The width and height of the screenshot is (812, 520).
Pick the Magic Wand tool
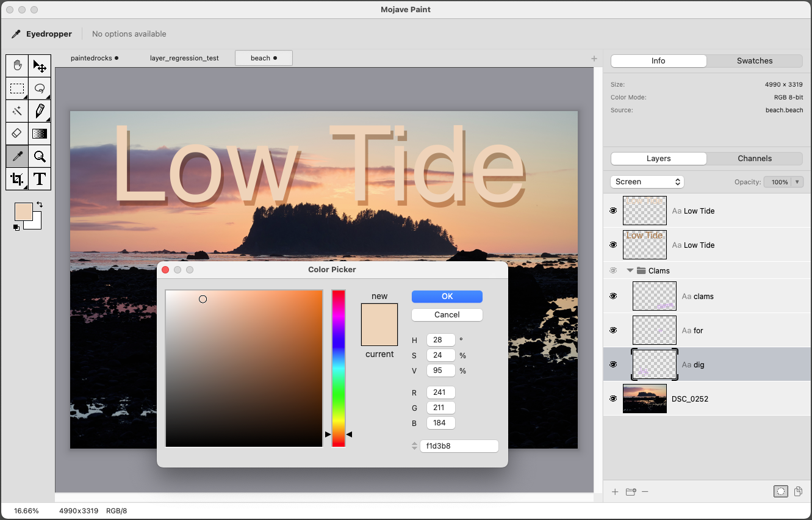pos(17,111)
